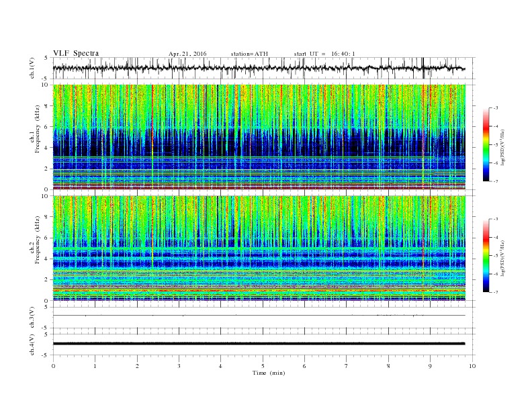
Task: Click the "10" tick on the time axis
Action: [472, 366]
